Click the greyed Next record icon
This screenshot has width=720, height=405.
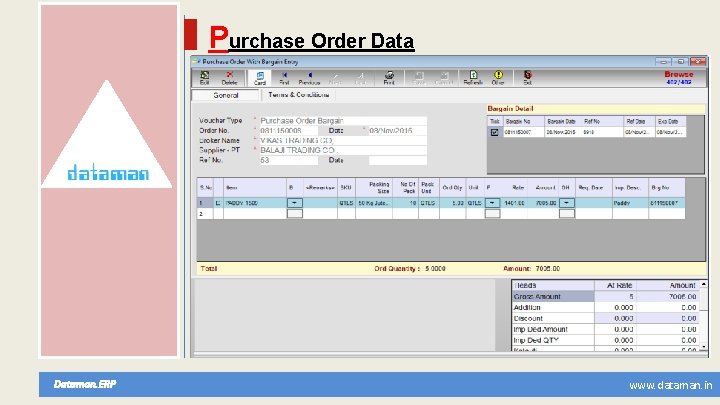pyautogui.click(x=335, y=78)
